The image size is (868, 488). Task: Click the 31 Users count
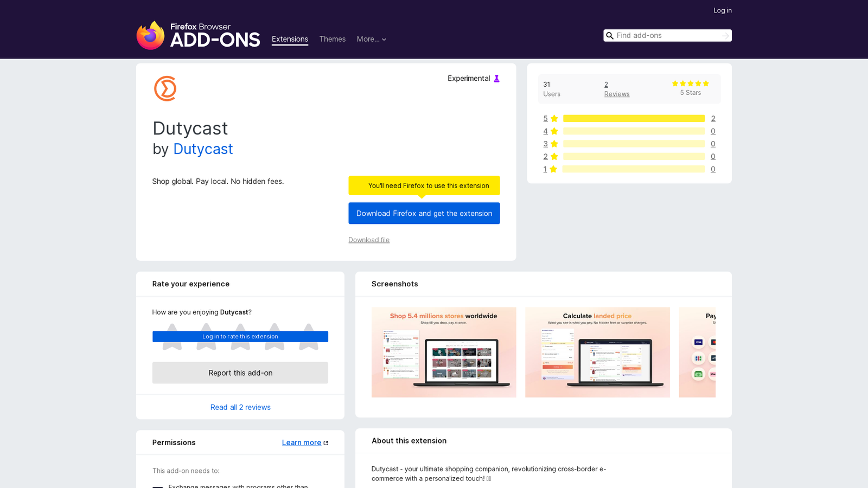coord(552,89)
